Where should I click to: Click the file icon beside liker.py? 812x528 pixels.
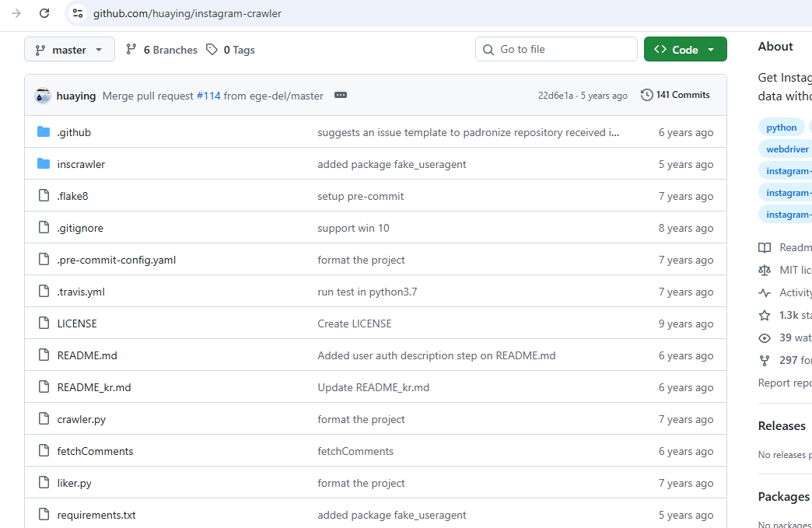44,482
